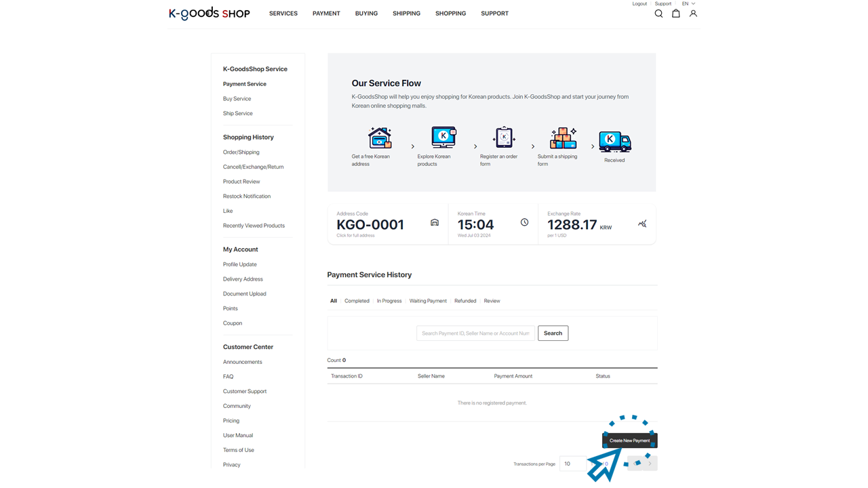Focus the Search Payment ID input field
This screenshot has width=868, height=488.
pos(475,333)
